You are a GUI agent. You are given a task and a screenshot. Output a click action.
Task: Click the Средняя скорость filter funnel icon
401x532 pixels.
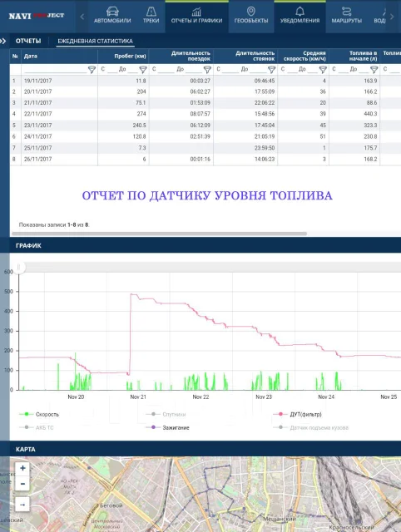click(x=323, y=70)
